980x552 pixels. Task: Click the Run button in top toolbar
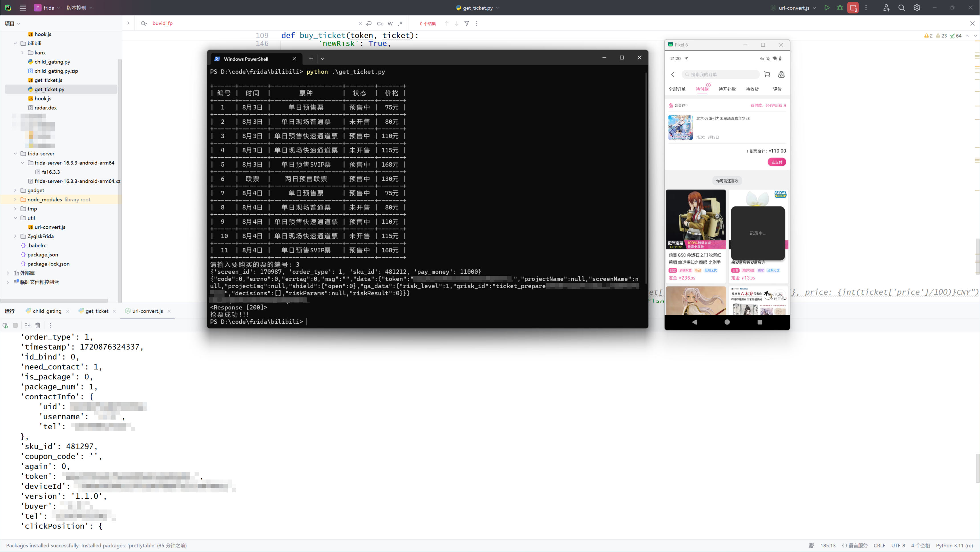coord(827,8)
